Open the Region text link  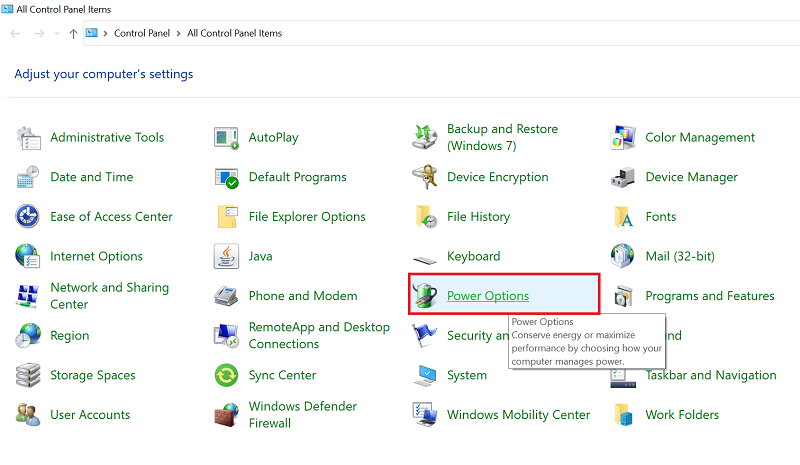(69, 336)
